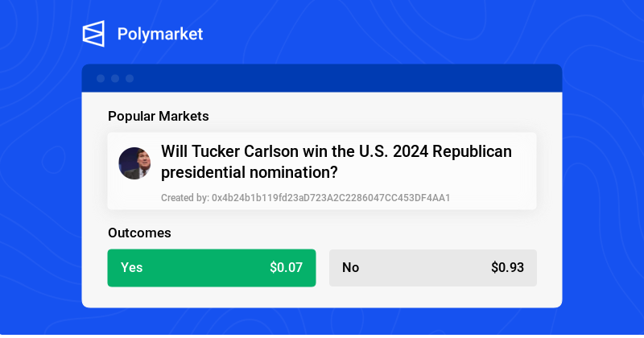
Task: Click the middle dot in window bar
Action: [x=115, y=78]
